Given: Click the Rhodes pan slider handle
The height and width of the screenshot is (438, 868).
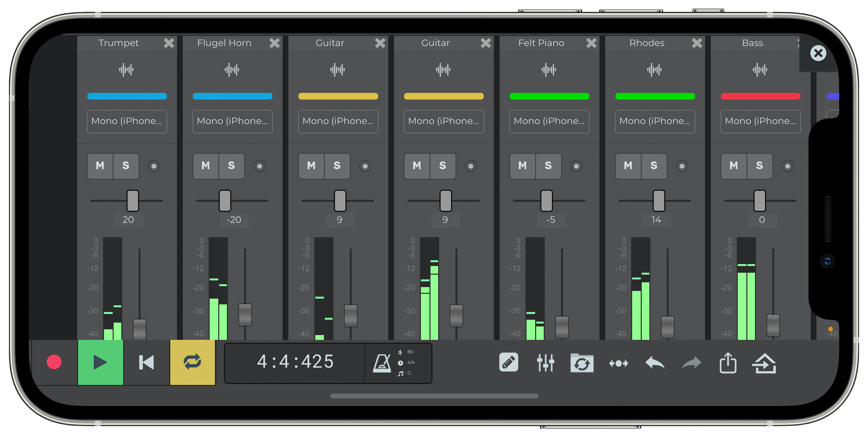Looking at the screenshot, I should 659,201.
